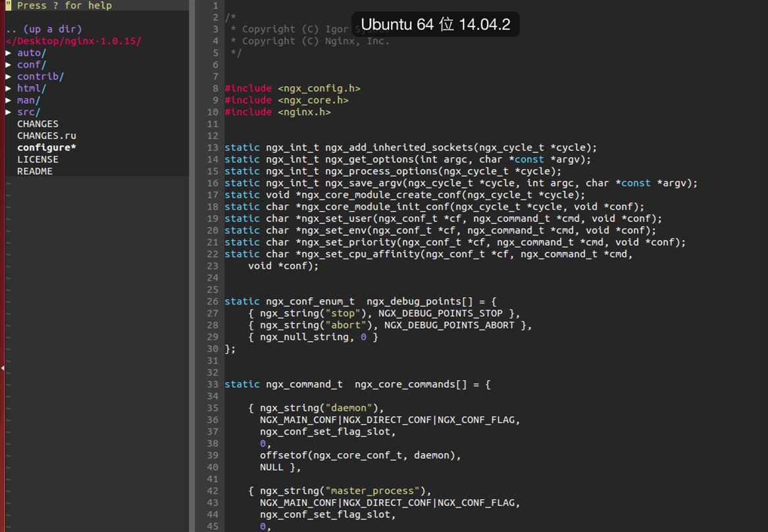The width and height of the screenshot is (768, 532).
Task: Click the "daemon" string literal
Action: click(x=349, y=408)
